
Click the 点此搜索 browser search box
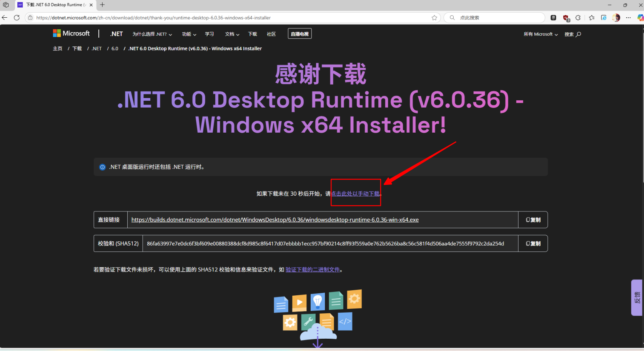point(496,18)
